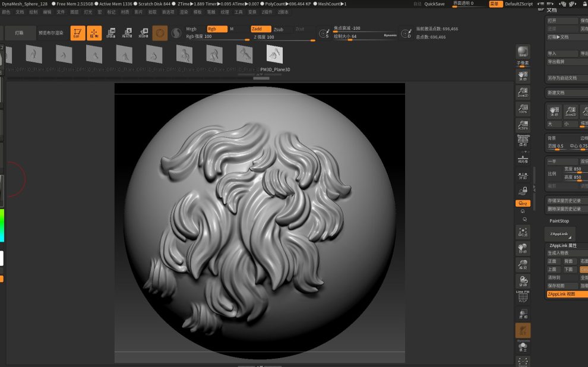Screen dimensions: 588x367
Task: Toggle the PolyF line fill icon
Action: (x=523, y=297)
